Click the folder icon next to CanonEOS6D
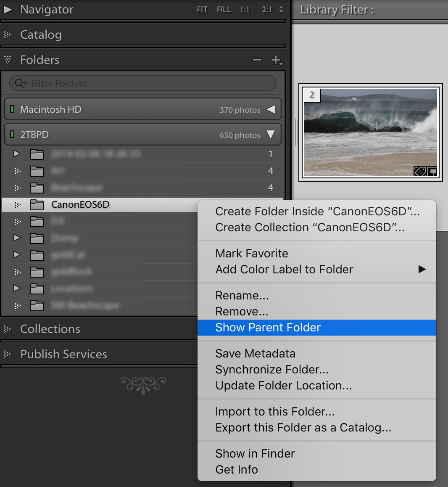 pyautogui.click(x=37, y=205)
